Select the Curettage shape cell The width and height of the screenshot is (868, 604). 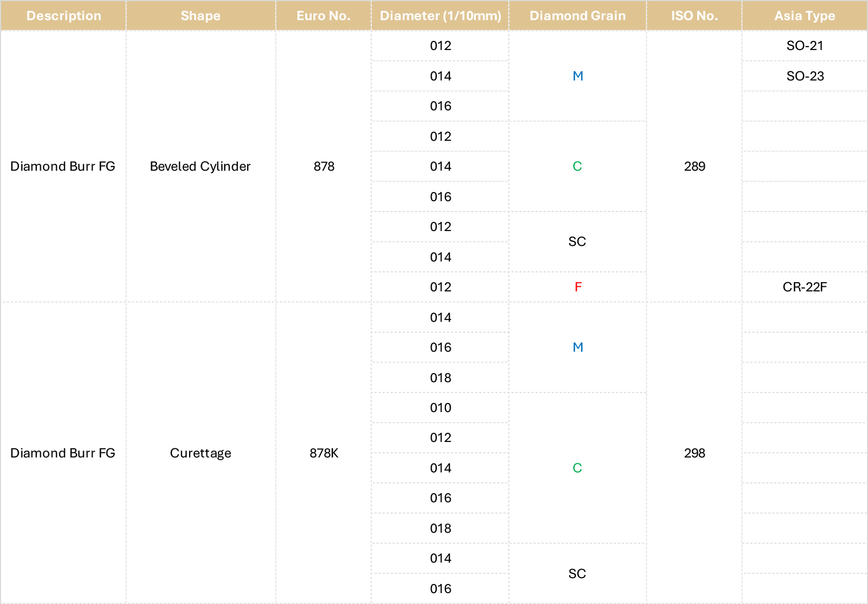point(201,453)
